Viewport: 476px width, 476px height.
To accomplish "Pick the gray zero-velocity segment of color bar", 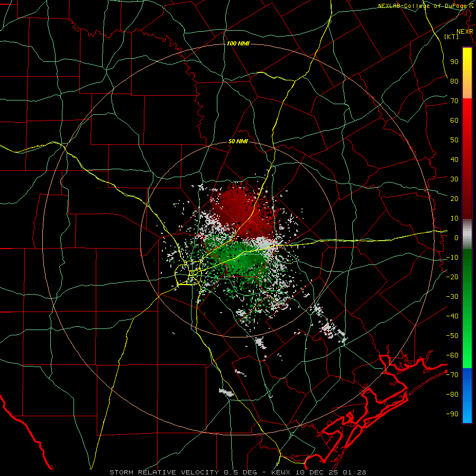I will pyautogui.click(x=467, y=234).
